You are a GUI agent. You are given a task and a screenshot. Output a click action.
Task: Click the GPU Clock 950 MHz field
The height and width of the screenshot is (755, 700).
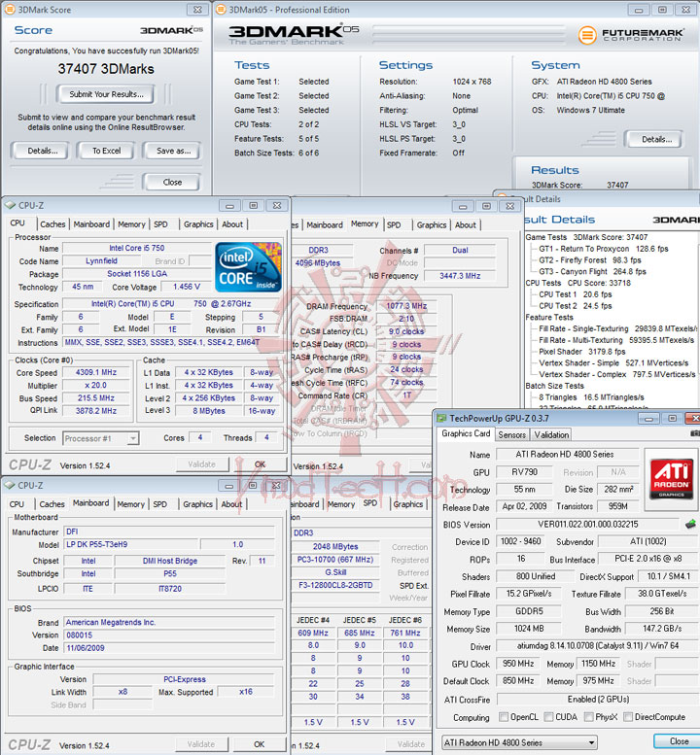tap(518, 664)
